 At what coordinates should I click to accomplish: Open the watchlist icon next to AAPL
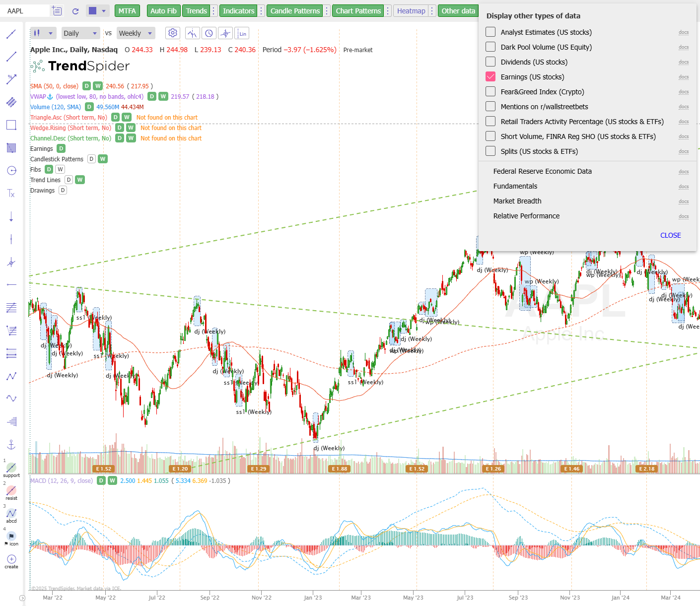coord(57,11)
